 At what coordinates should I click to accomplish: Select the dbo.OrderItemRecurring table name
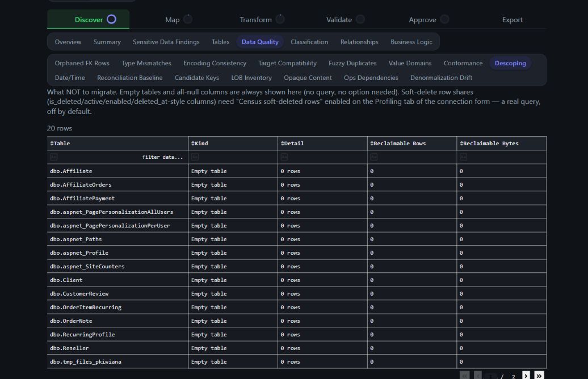coord(86,308)
